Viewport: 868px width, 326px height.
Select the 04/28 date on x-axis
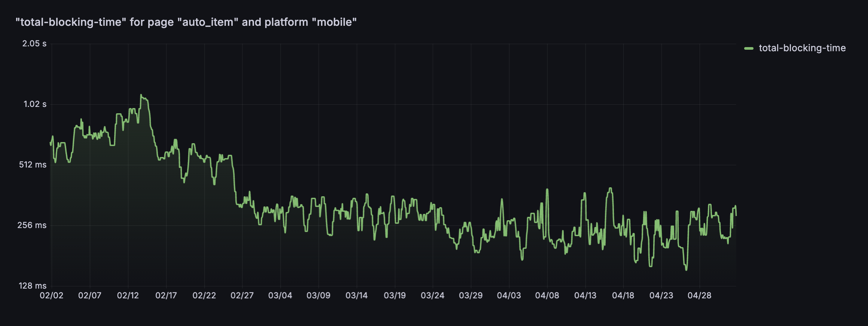[699, 295]
